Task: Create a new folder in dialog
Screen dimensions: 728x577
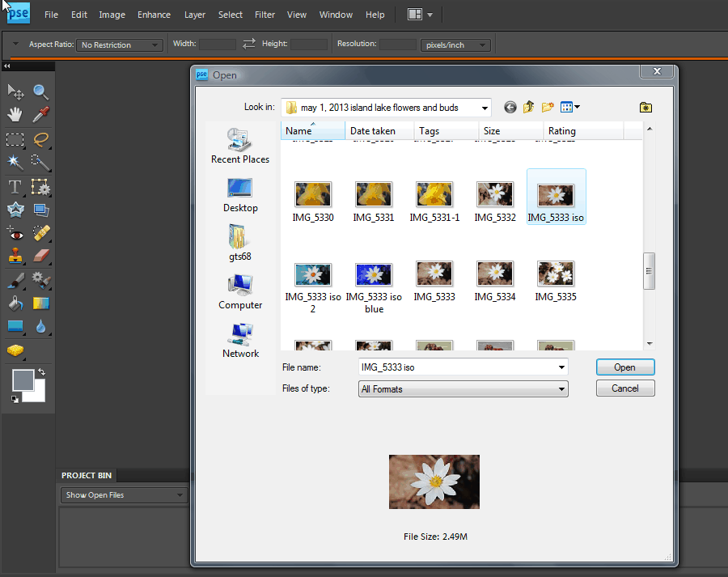Action: point(548,107)
